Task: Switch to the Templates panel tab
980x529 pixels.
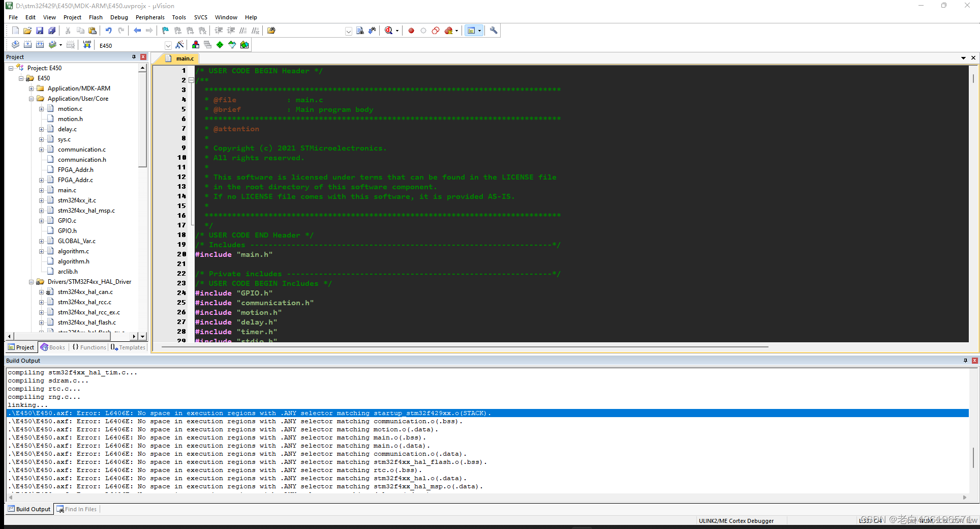Action: (x=128, y=347)
